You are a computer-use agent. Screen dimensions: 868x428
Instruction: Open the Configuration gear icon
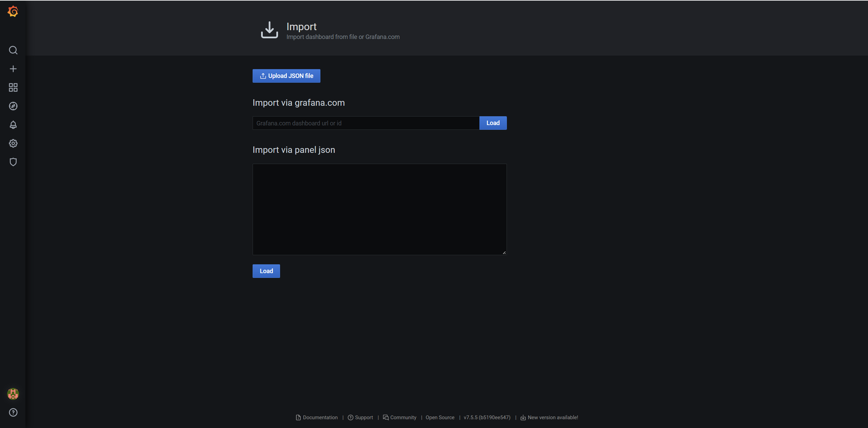(13, 143)
